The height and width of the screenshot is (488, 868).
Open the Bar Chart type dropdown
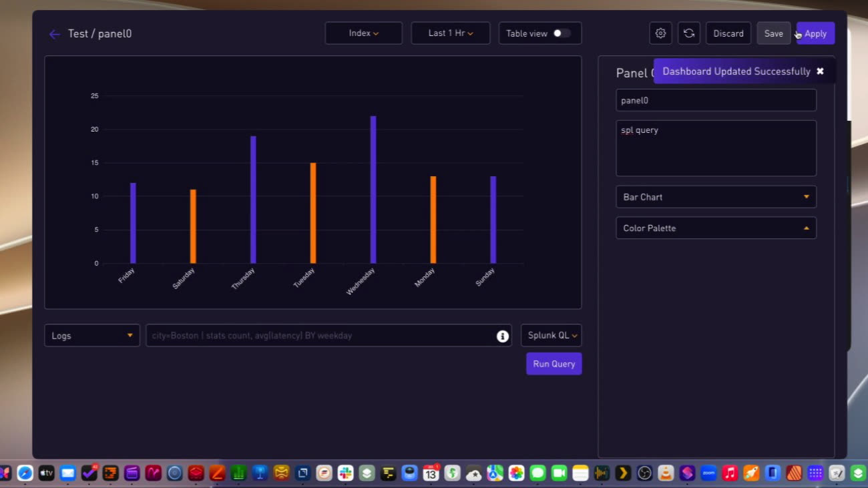pos(716,197)
